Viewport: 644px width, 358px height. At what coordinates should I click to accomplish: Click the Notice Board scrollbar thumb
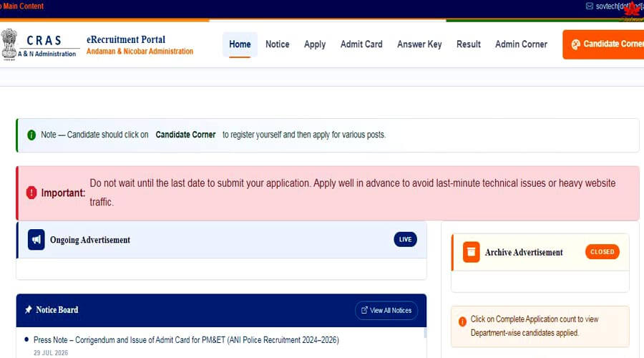point(424,333)
